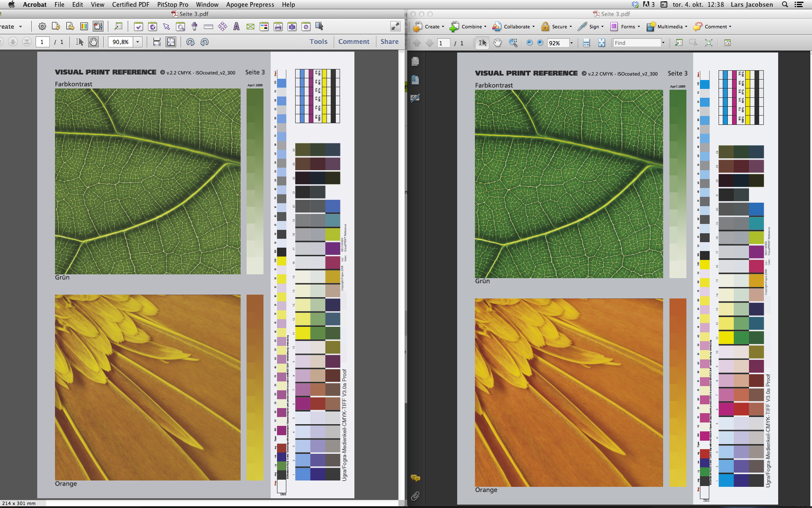This screenshot has height=508, width=812.
Task: Click the green gradient strip in left document
Action: (x=255, y=181)
